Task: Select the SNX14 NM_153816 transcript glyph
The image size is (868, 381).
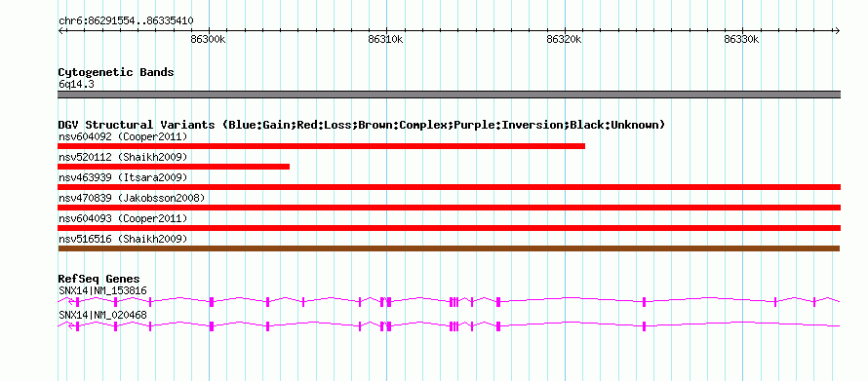Action: 450,301
